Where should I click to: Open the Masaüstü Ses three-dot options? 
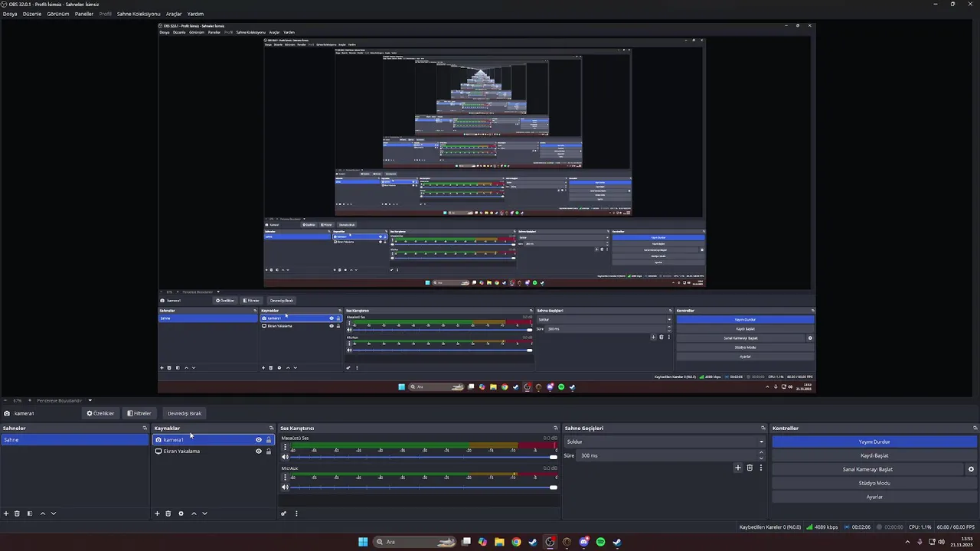(286, 447)
